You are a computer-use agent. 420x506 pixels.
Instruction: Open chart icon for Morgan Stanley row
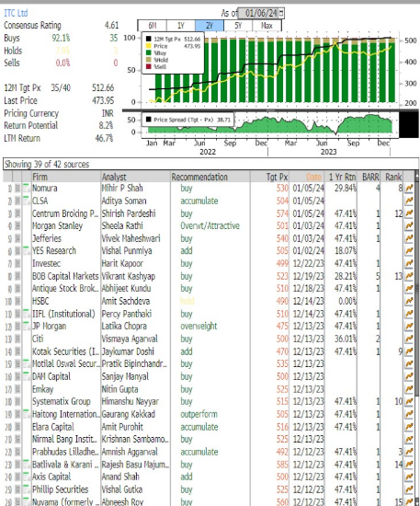(409, 226)
